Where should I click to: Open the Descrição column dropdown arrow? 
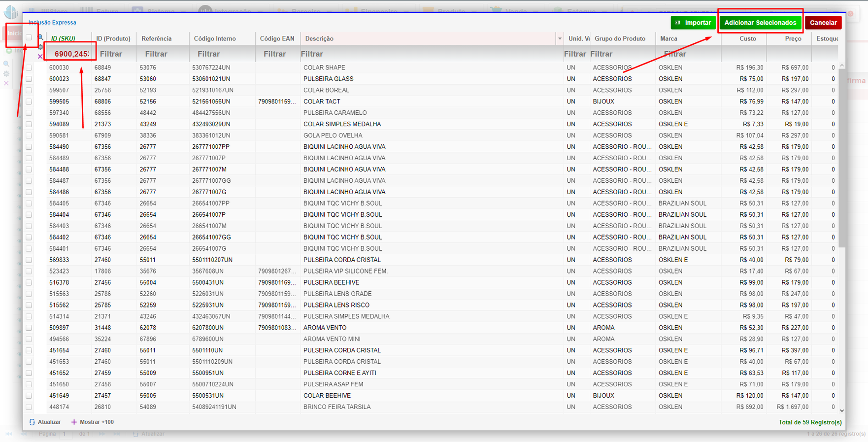pos(560,38)
